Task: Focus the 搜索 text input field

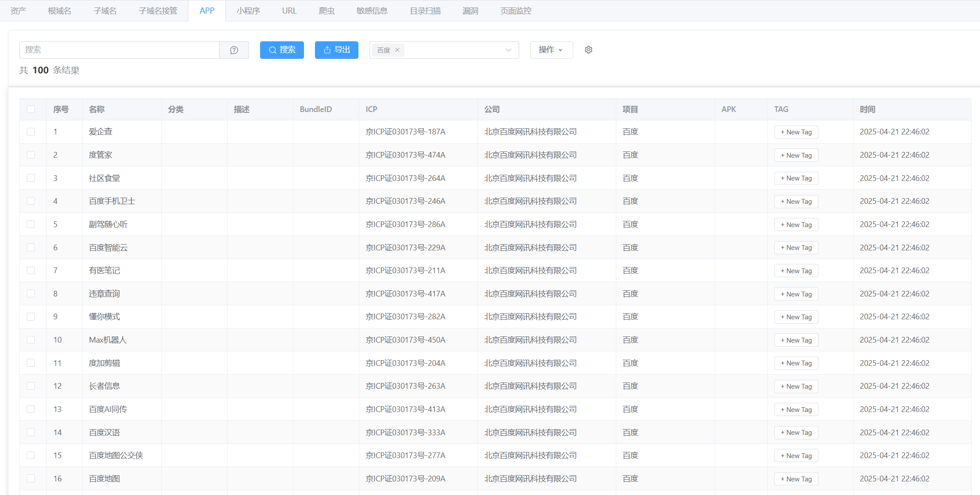Action: 119,50
